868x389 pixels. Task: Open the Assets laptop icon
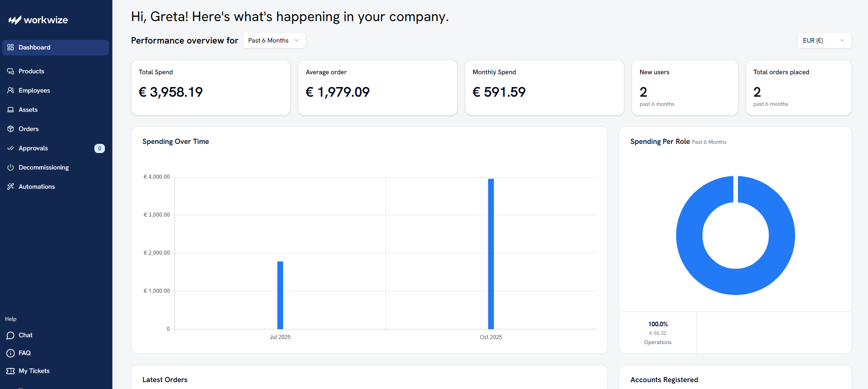click(11, 110)
